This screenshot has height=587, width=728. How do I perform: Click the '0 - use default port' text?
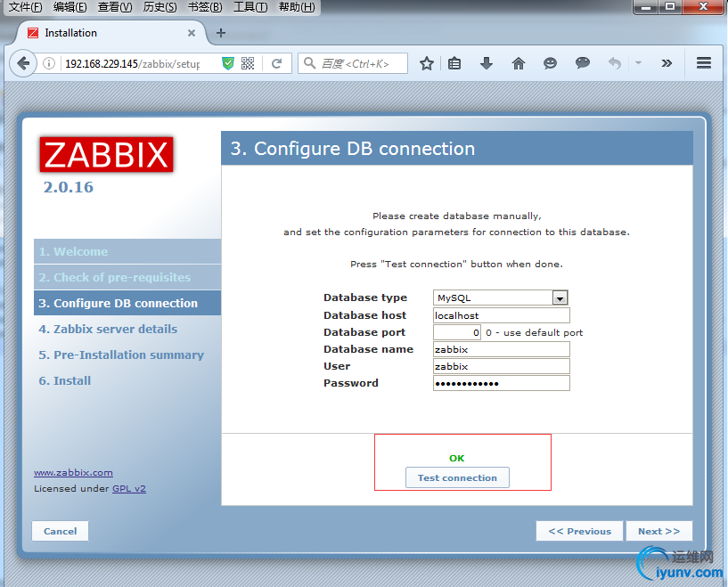pos(534,333)
